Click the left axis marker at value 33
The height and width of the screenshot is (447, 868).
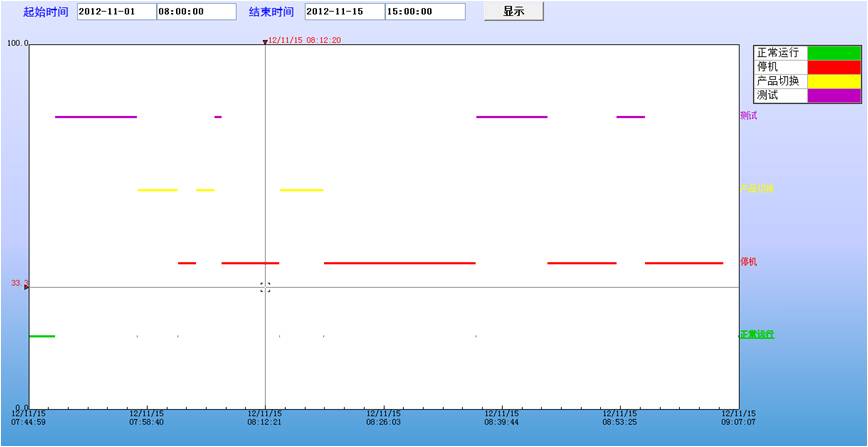click(x=26, y=287)
